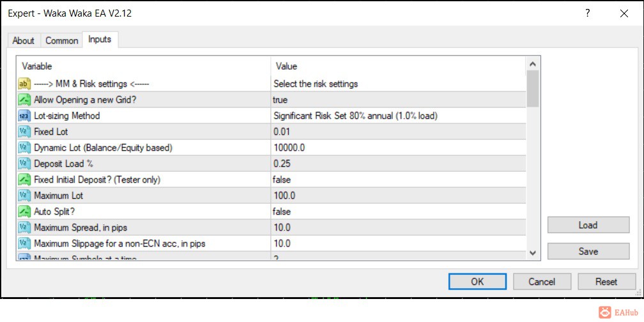644x322 pixels.
Task: Select the 'Fixed Initial Deposit? (Tester only)' label
Action: (97, 180)
